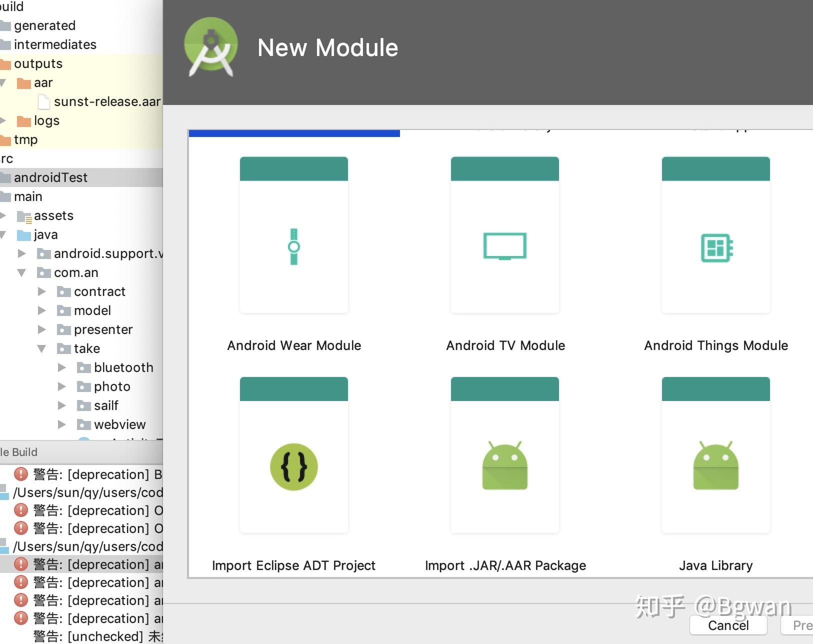Collapse the take package
The image size is (813, 644).
(42, 348)
